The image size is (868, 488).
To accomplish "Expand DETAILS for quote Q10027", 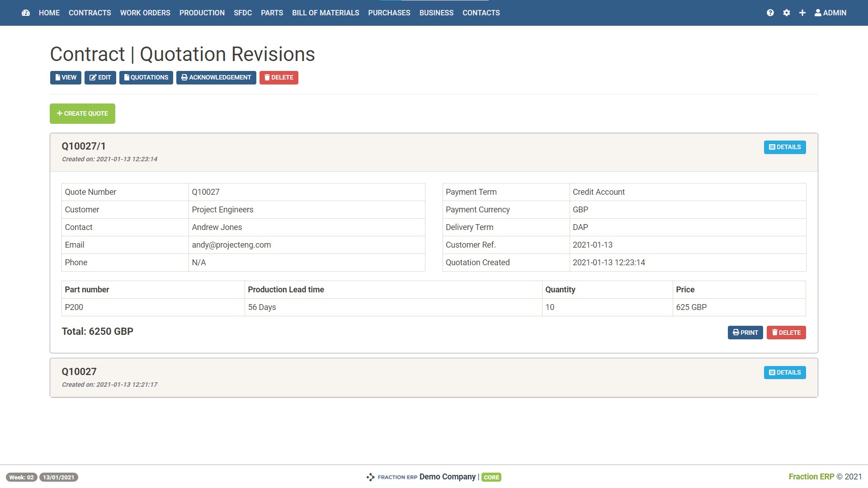I will [x=785, y=372].
